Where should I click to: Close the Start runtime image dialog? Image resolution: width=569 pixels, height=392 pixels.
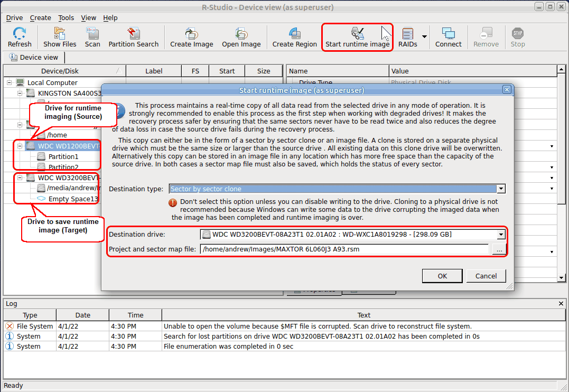(x=507, y=90)
